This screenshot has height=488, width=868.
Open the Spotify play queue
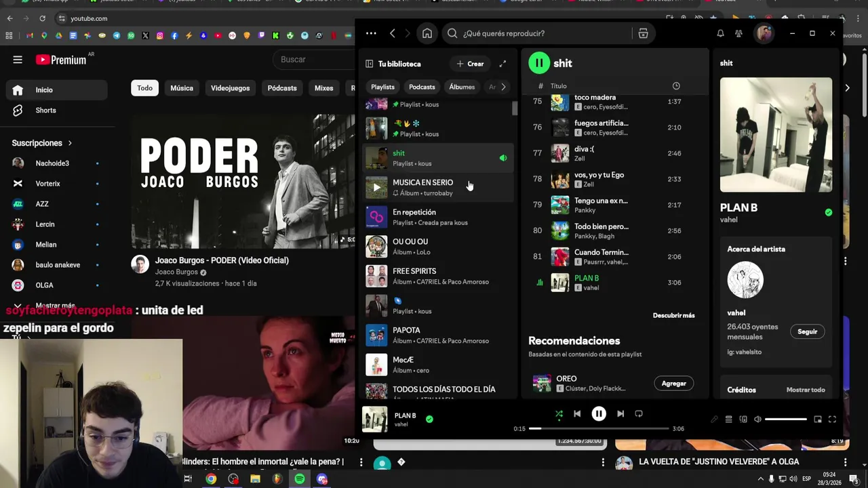pos(729,420)
